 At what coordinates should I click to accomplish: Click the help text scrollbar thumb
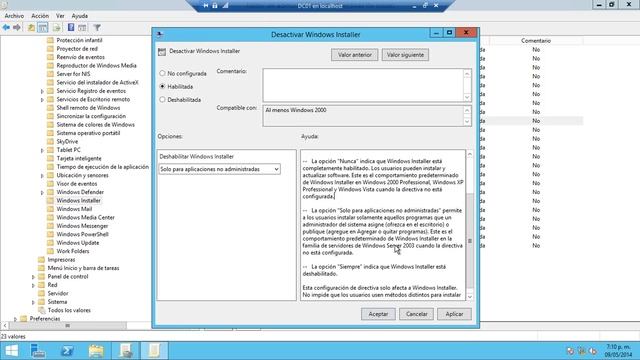tap(470, 241)
